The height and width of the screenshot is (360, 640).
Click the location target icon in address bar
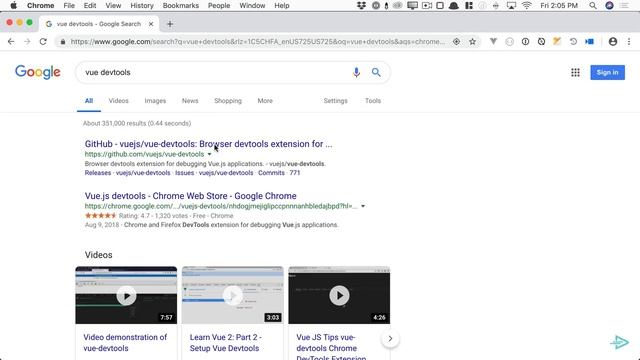click(456, 42)
